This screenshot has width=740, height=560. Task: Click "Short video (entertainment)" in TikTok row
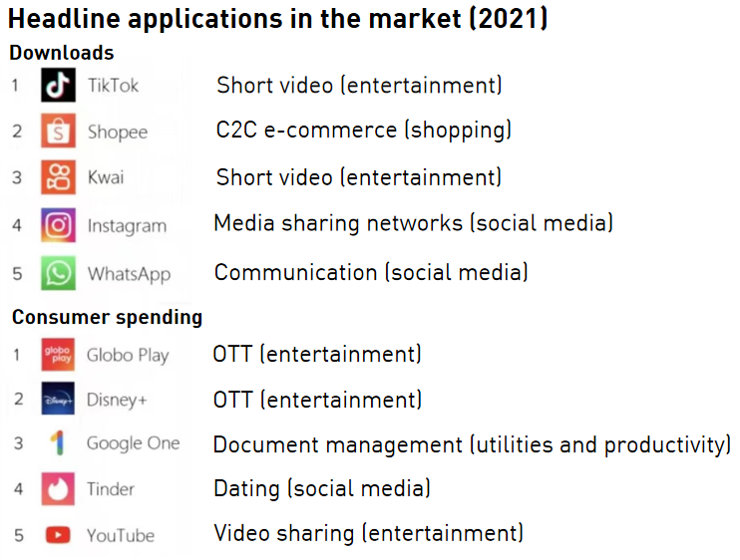point(359,86)
